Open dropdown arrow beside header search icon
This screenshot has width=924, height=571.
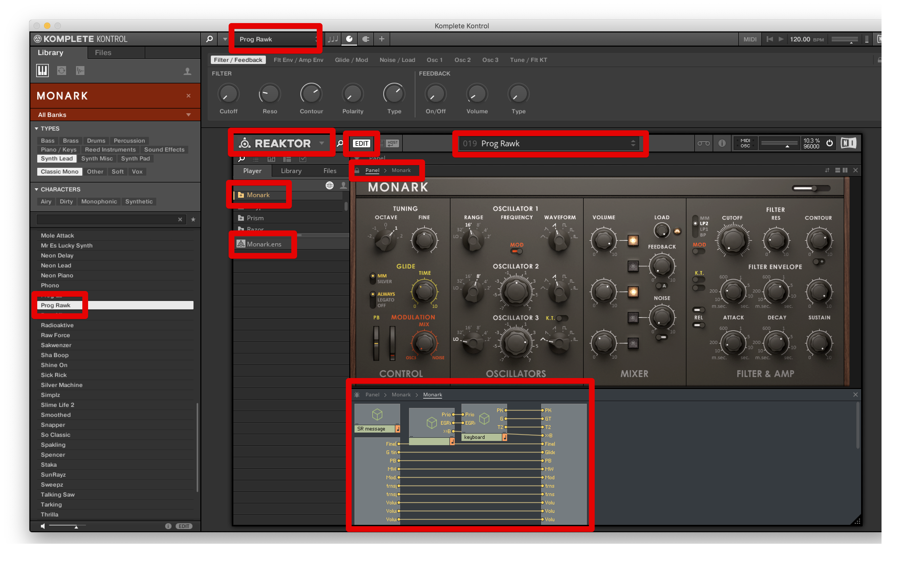[225, 39]
